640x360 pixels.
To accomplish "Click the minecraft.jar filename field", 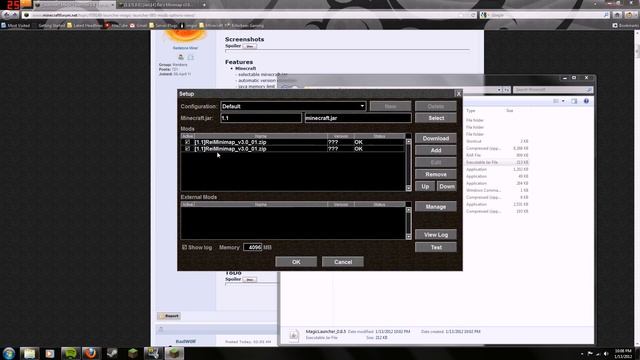I will click(x=358, y=118).
